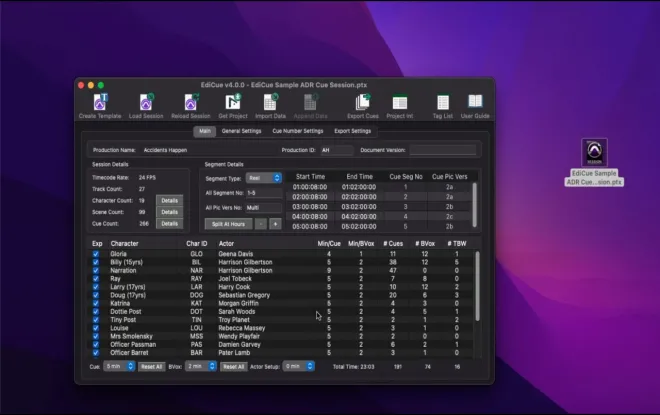Viewport: 660px width, 415px height.
Task: Click Details button for Character Count
Action: coord(169,201)
